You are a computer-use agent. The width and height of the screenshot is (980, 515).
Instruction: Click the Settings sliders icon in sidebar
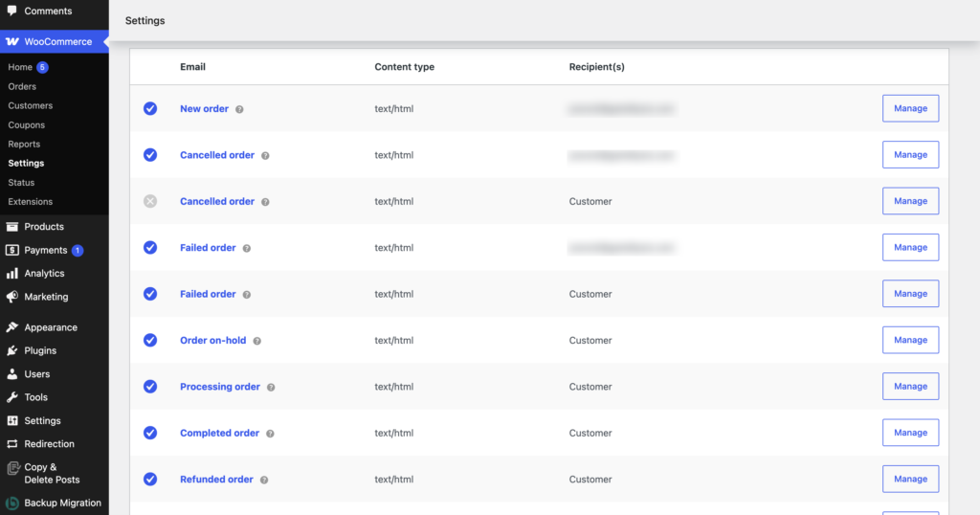click(11, 420)
